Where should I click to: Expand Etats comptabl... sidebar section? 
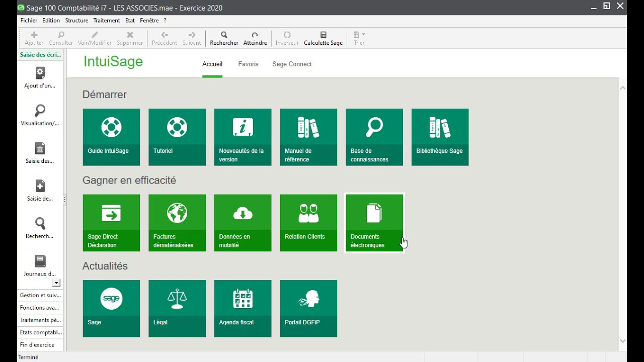[x=40, y=332]
